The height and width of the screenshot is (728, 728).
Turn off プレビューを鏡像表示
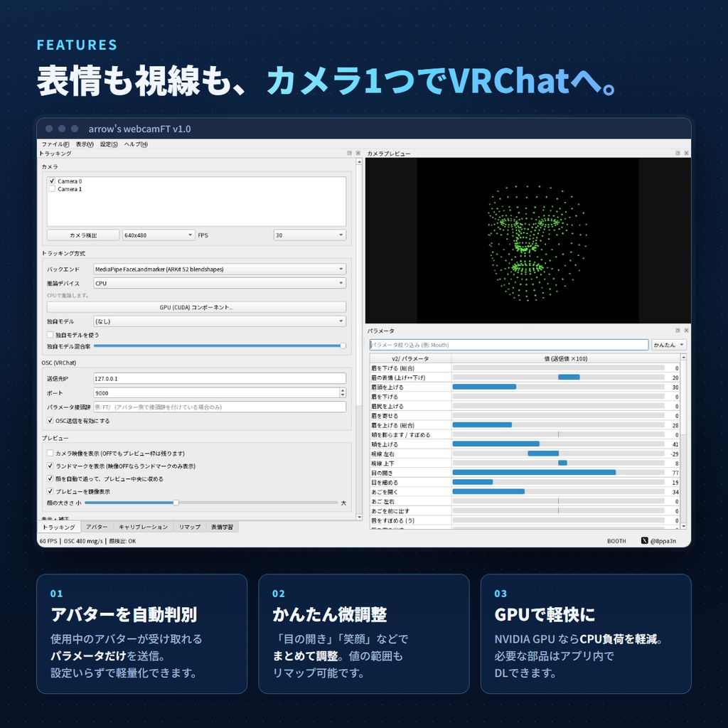tap(50, 491)
